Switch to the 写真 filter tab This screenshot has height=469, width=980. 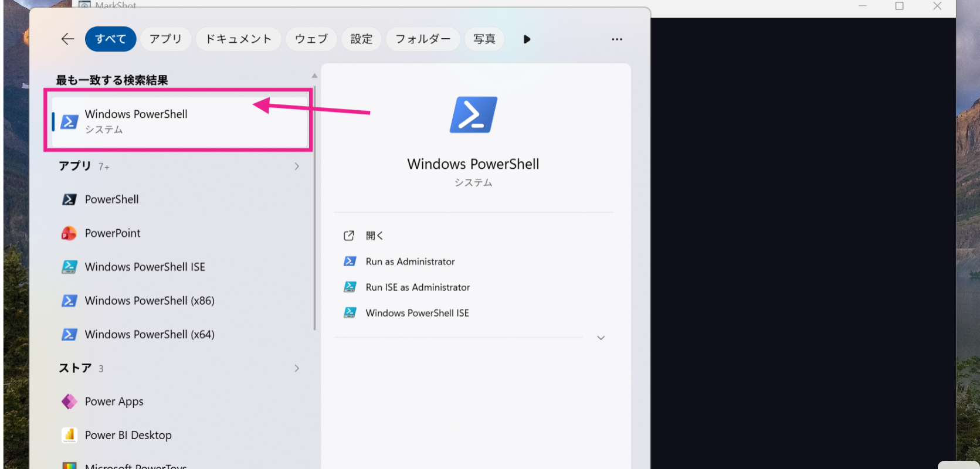484,39
